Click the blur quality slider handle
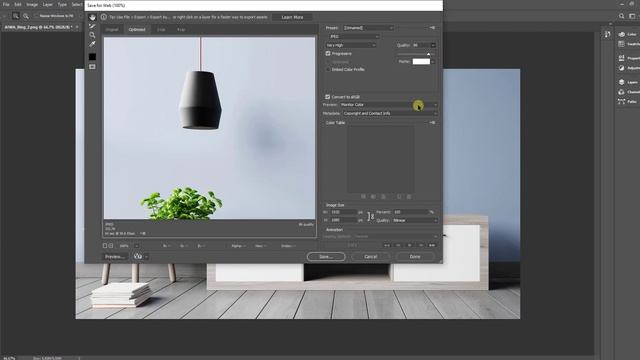640x360 pixels. [x=428, y=54]
